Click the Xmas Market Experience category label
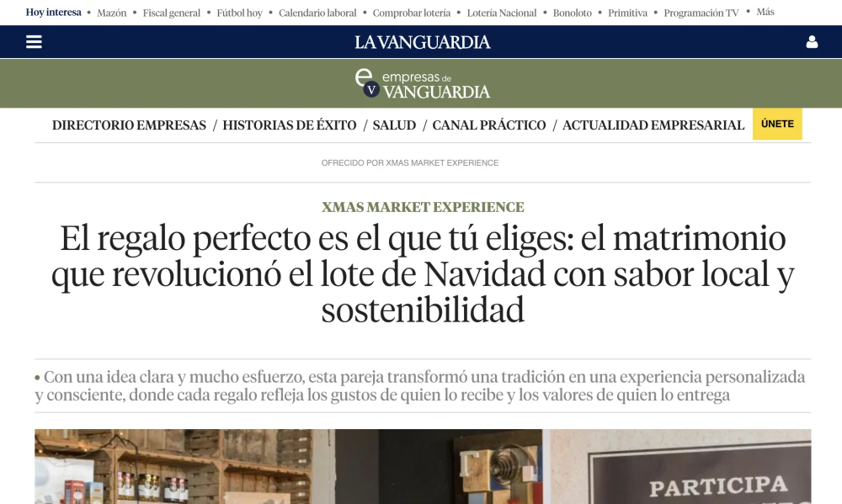 tap(423, 207)
